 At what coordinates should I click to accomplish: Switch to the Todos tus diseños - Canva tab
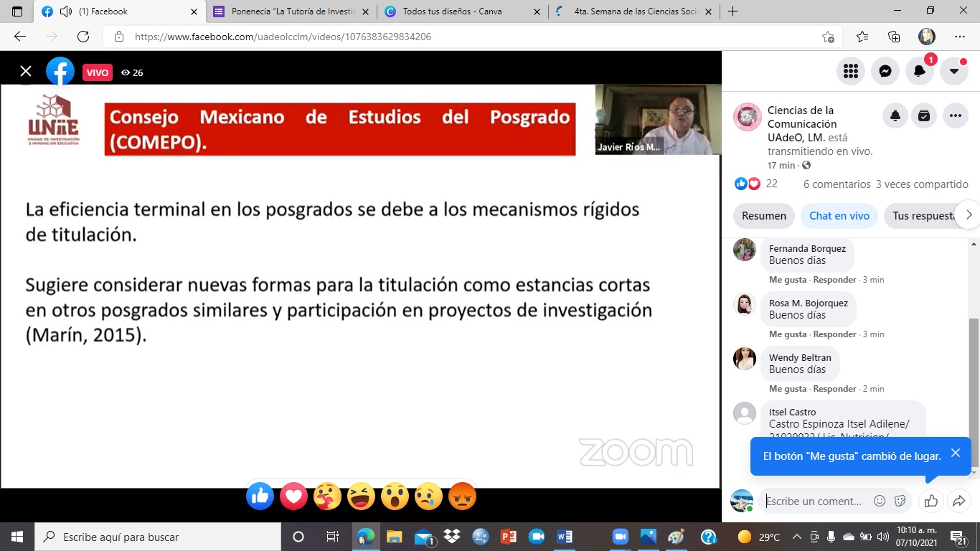coord(463,11)
